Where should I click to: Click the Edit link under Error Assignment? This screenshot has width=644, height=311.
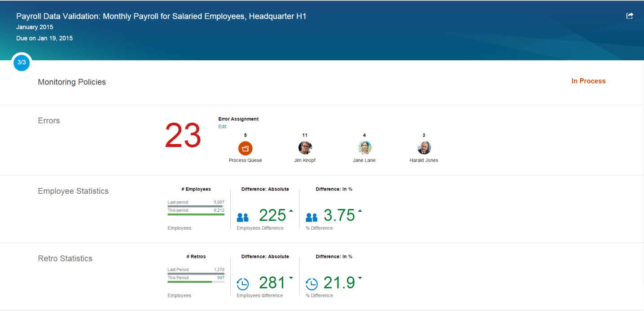(x=222, y=126)
